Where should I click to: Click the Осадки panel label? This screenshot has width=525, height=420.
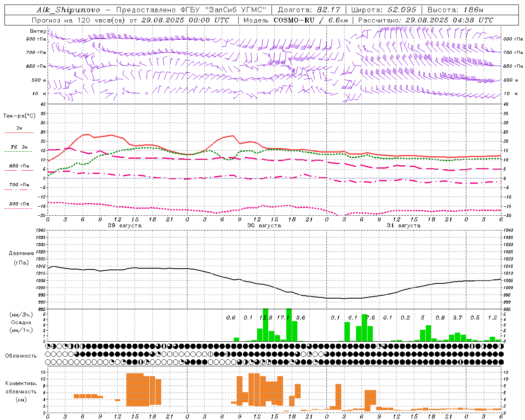(x=21, y=322)
